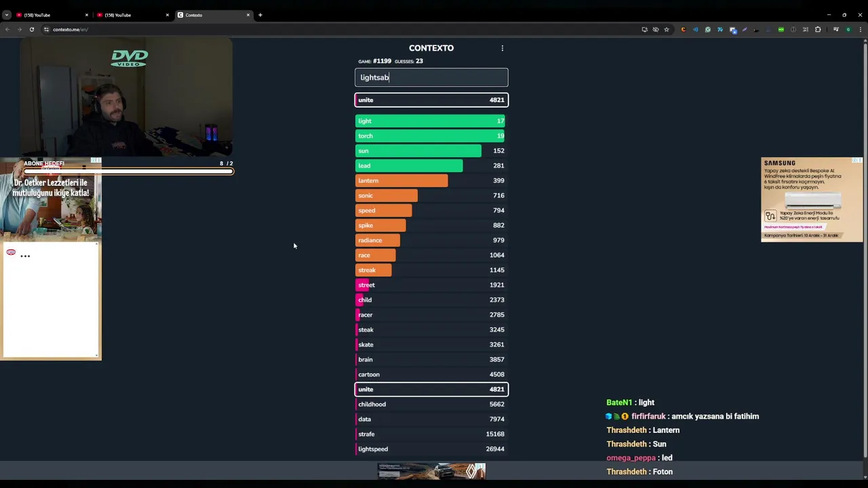Open the media controls toolbar icon
The width and height of the screenshot is (868, 488).
[x=836, y=29]
